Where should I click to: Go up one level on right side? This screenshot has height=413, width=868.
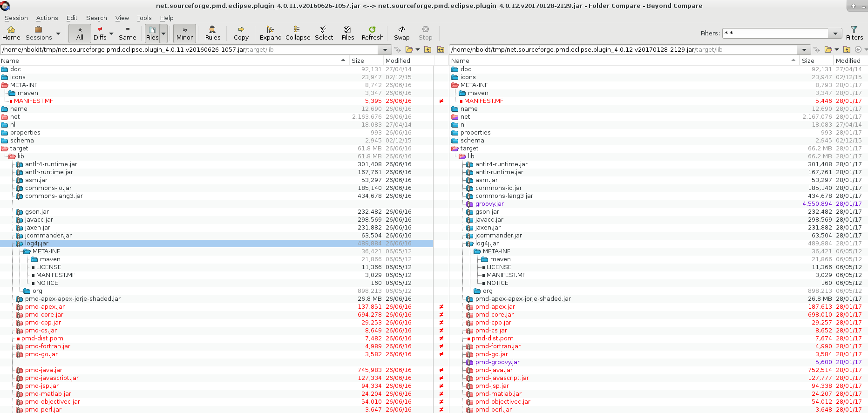pyautogui.click(x=847, y=49)
